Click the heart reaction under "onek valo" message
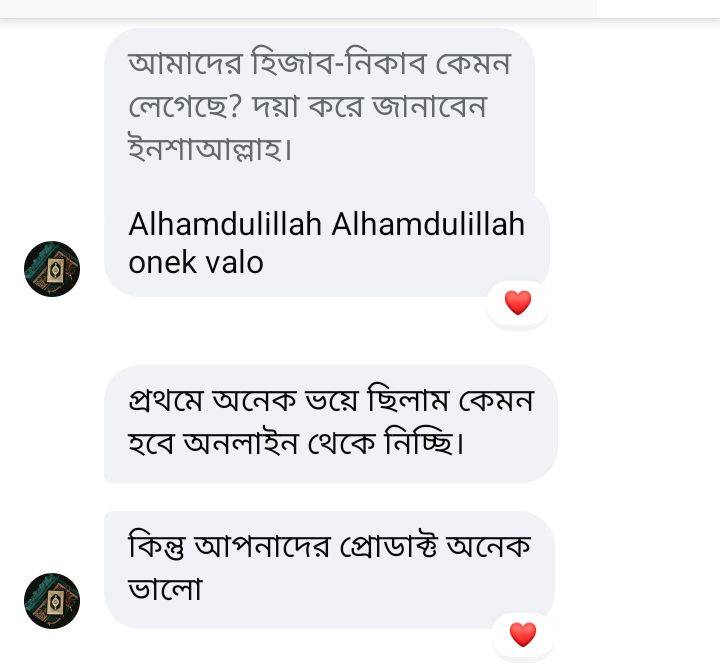Viewport: 720px width, 670px height. point(517,302)
